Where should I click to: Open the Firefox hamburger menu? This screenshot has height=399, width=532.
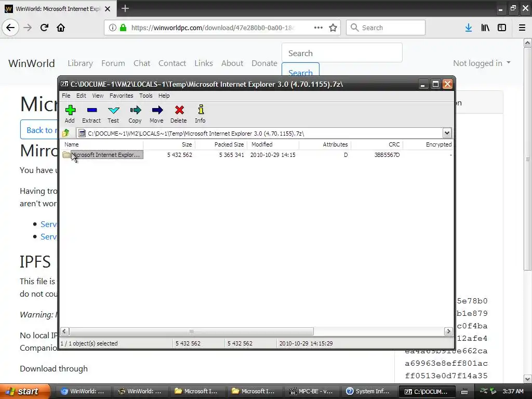[x=522, y=28]
